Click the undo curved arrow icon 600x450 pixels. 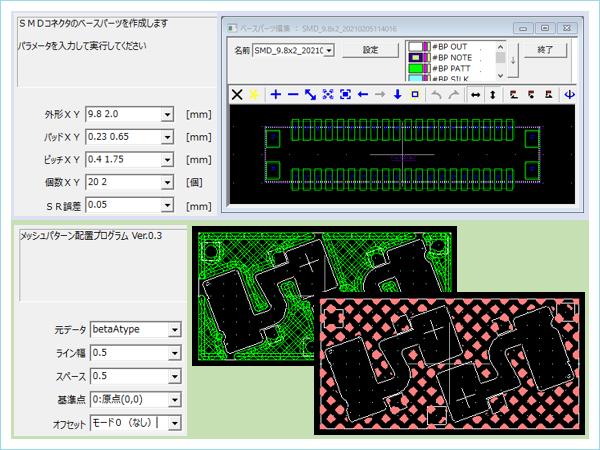(x=439, y=94)
